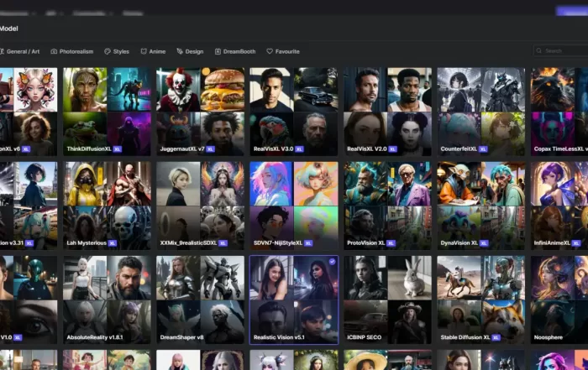Click the XL badge on RealVisXL V2.0

coord(392,149)
